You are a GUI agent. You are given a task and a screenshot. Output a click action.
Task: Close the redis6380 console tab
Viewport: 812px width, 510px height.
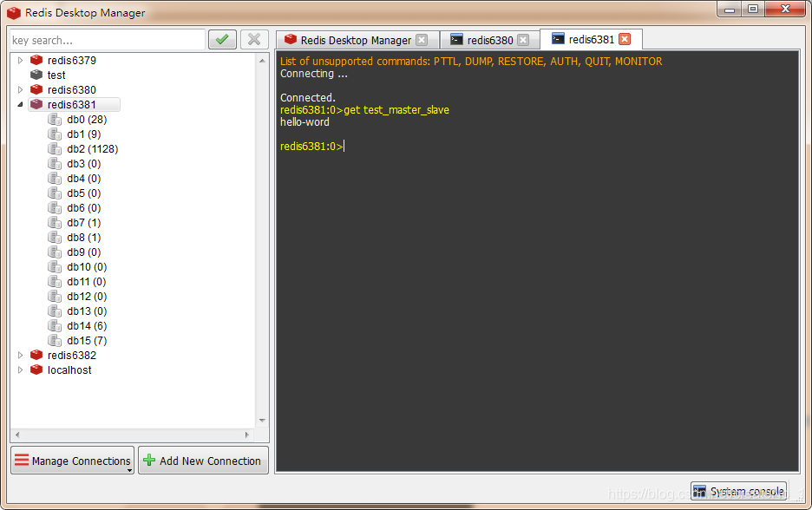pyautogui.click(x=524, y=40)
